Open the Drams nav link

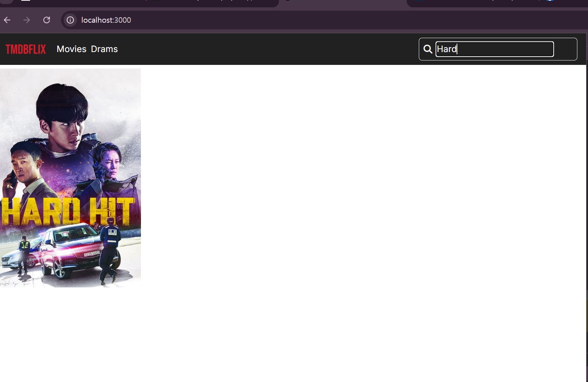tap(104, 49)
